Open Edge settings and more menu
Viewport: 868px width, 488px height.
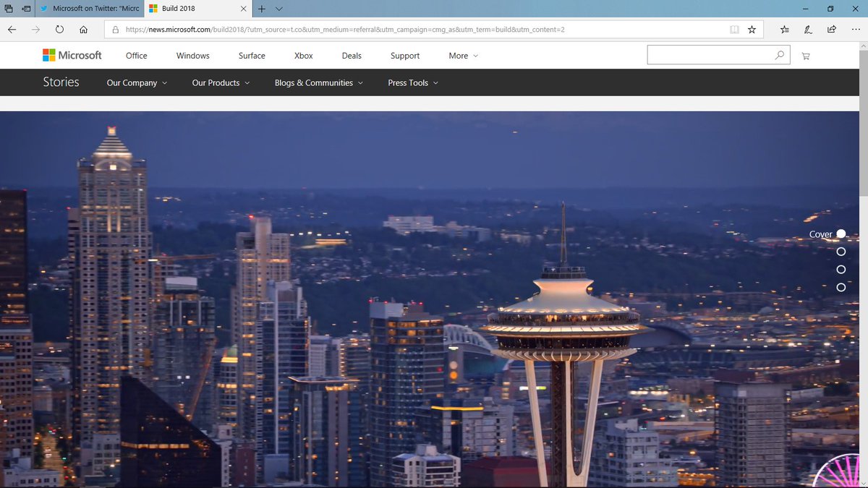(856, 30)
